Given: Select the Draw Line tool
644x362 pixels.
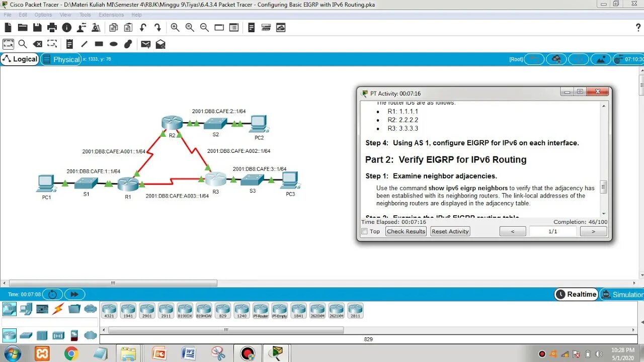Looking at the screenshot, I should point(84,44).
